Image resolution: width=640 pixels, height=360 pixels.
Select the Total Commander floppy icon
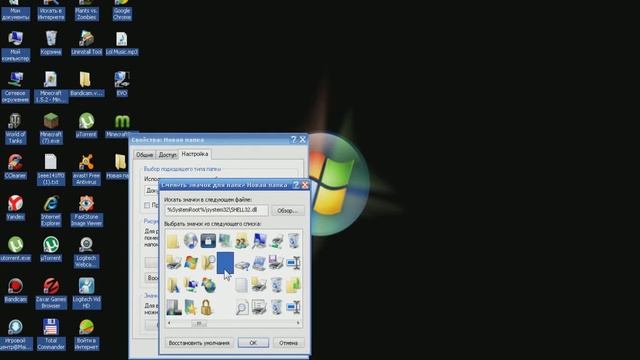tap(51, 334)
